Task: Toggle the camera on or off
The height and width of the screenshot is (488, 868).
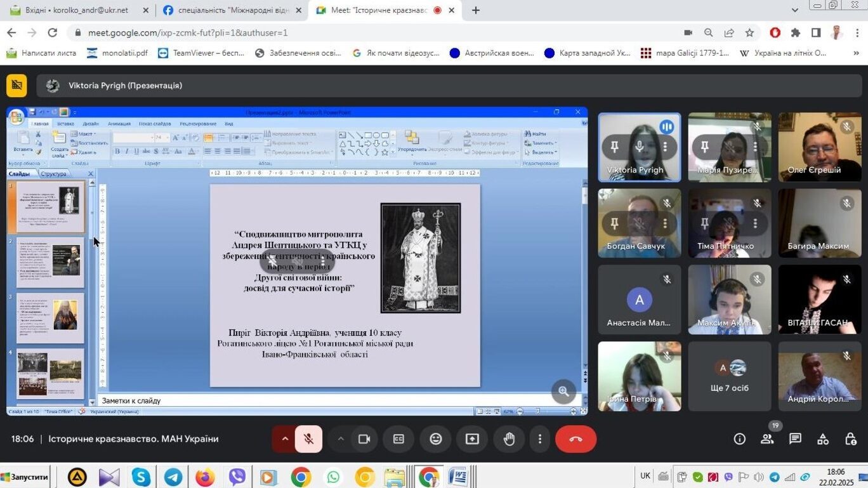Action: 364,439
